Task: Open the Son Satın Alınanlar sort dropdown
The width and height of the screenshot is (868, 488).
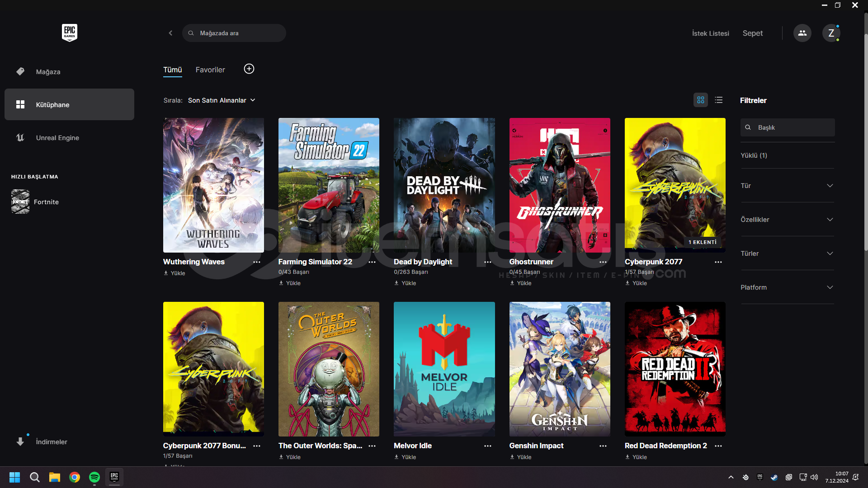Action: tap(222, 100)
